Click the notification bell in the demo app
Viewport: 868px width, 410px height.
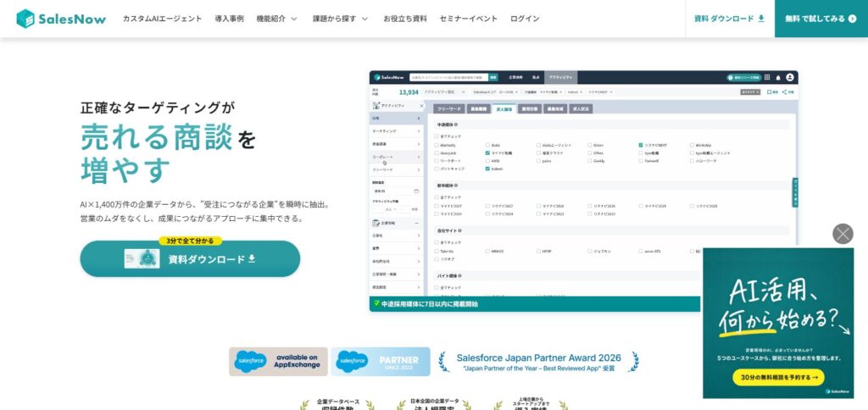coord(778,77)
